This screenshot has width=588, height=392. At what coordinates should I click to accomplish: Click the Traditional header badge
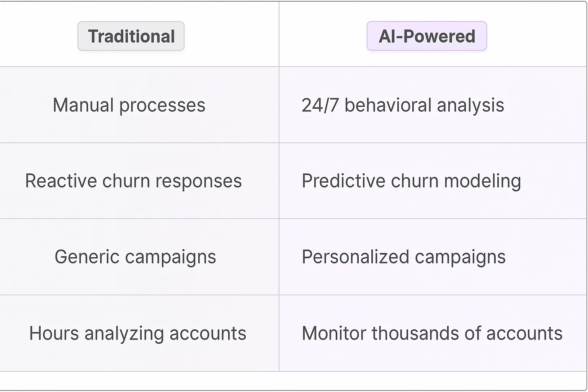pyautogui.click(x=131, y=36)
